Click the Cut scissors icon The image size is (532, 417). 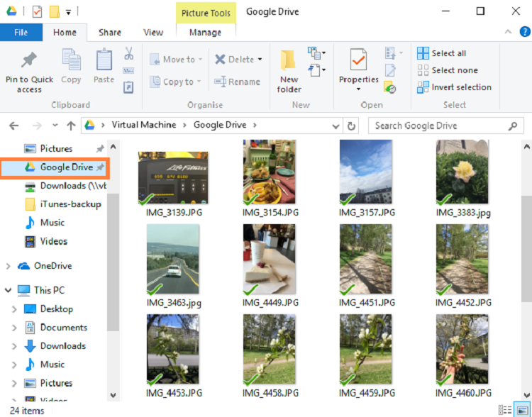pos(128,53)
